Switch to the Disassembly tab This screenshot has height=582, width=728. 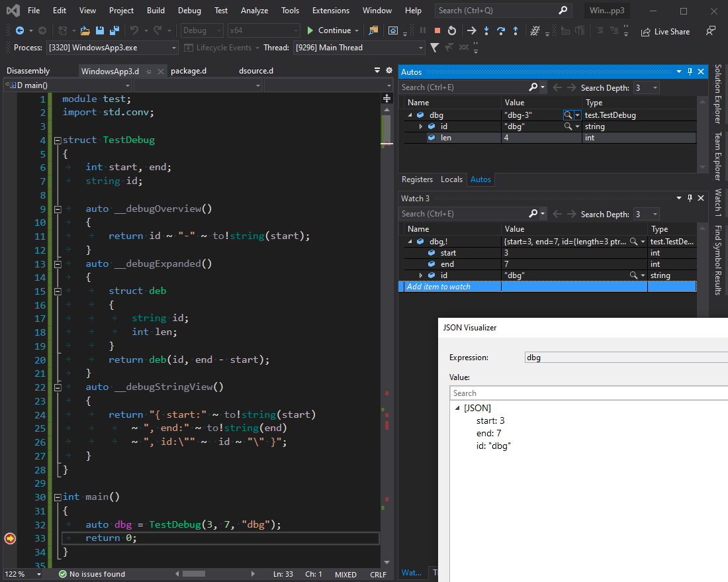click(x=28, y=71)
